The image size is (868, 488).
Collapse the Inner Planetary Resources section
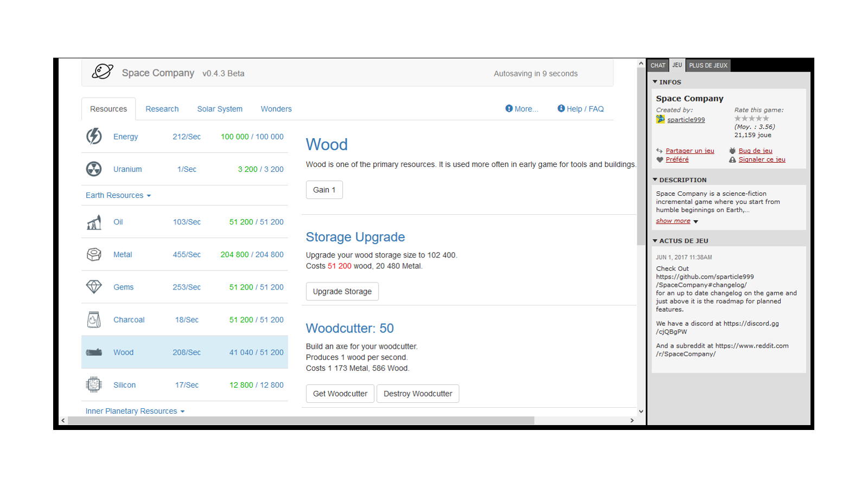135,411
